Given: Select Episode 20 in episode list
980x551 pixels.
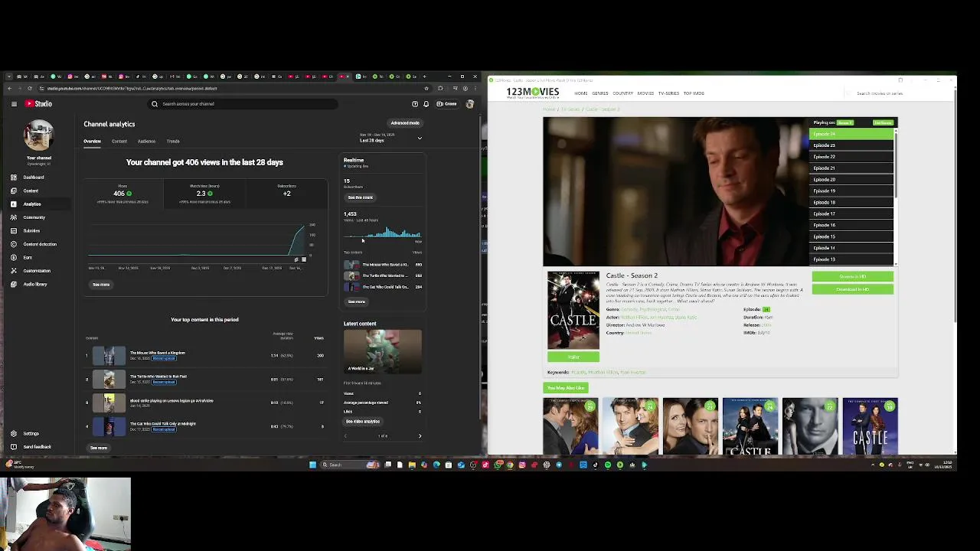Looking at the screenshot, I should tap(851, 180).
